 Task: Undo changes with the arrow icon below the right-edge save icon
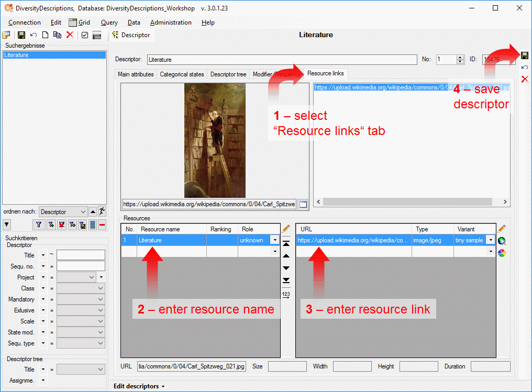[x=525, y=67]
